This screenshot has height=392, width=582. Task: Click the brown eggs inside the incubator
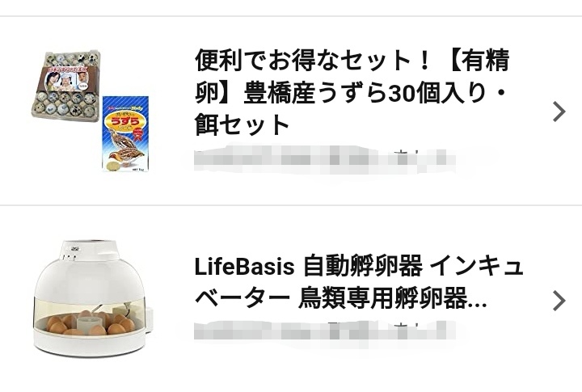pyautogui.click(x=91, y=322)
